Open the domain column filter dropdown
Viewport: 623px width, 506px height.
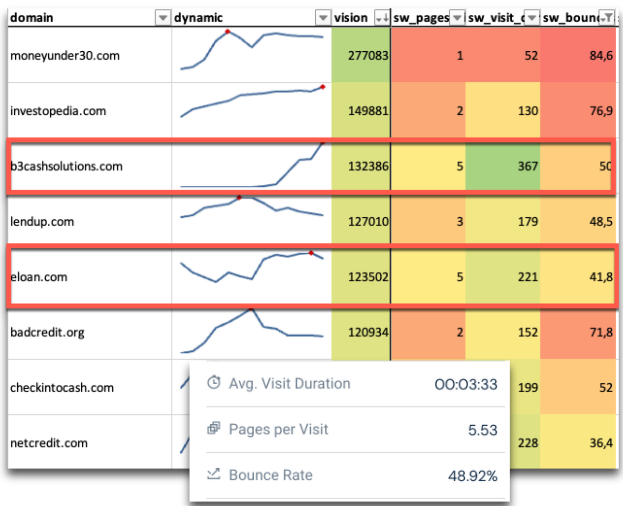tap(163, 18)
